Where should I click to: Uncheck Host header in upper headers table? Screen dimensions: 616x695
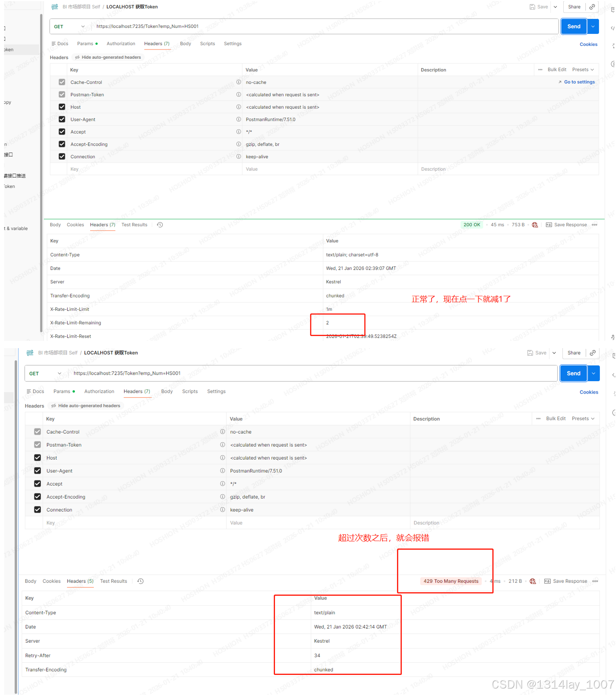point(62,107)
